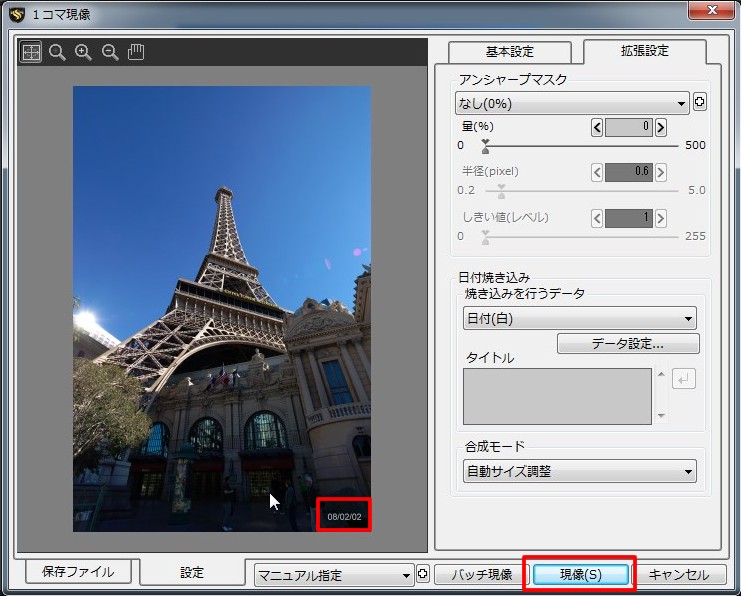This screenshot has height=596, width=741.
Task: Select the magnifier zoom tool
Action: 57,52
